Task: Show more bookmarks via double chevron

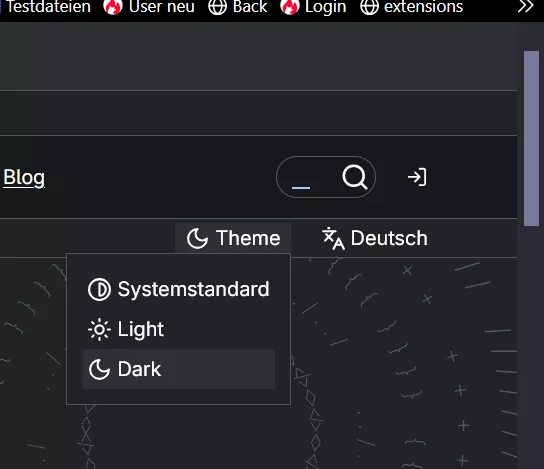Action: click(x=525, y=6)
